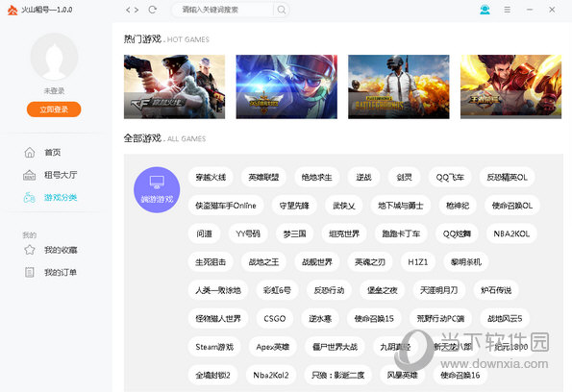Viewport: 572px width, 392px height.
Task: Click the 火山租号 flame logo
Action: [x=12, y=10]
